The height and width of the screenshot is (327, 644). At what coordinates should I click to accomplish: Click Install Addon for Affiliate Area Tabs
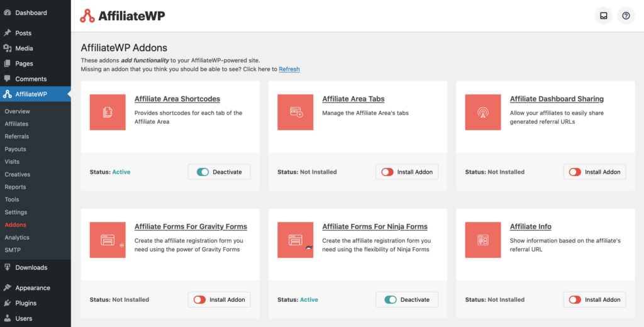pos(407,172)
